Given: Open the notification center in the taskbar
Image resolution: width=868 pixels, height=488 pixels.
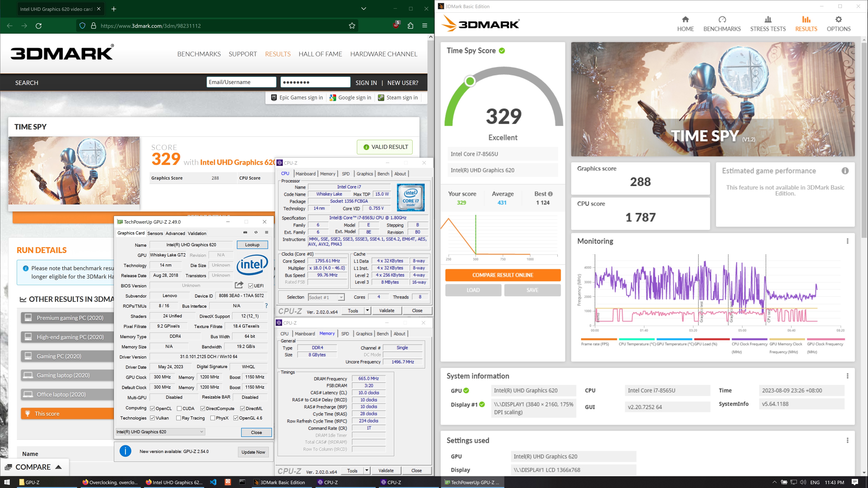Looking at the screenshot, I should point(854,482).
